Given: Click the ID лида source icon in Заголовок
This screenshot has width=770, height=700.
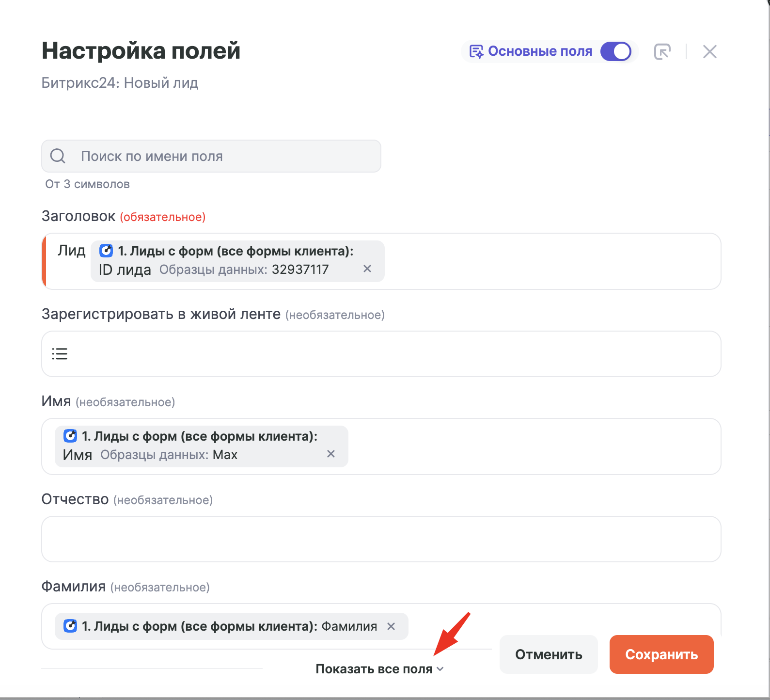Looking at the screenshot, I should click(x=106, y=251).
